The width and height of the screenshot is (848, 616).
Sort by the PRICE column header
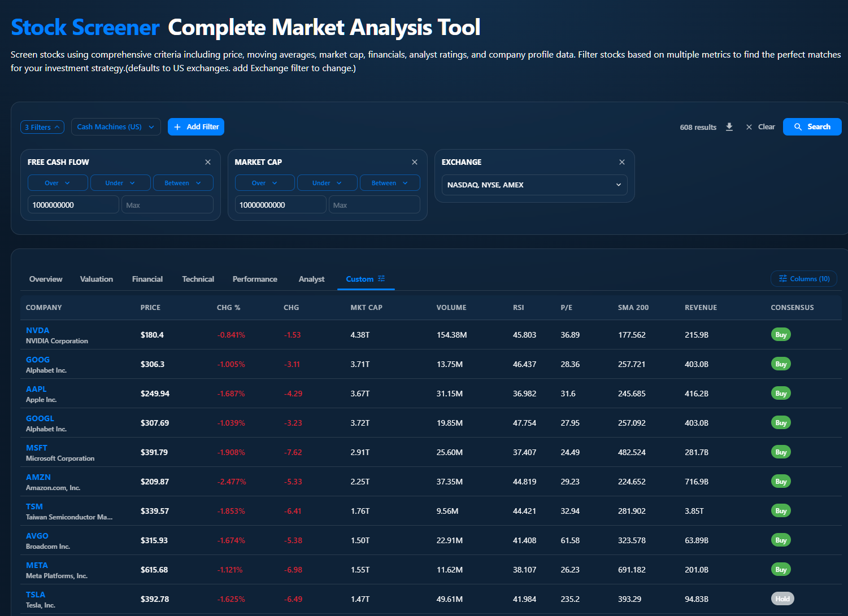point(151,308)
